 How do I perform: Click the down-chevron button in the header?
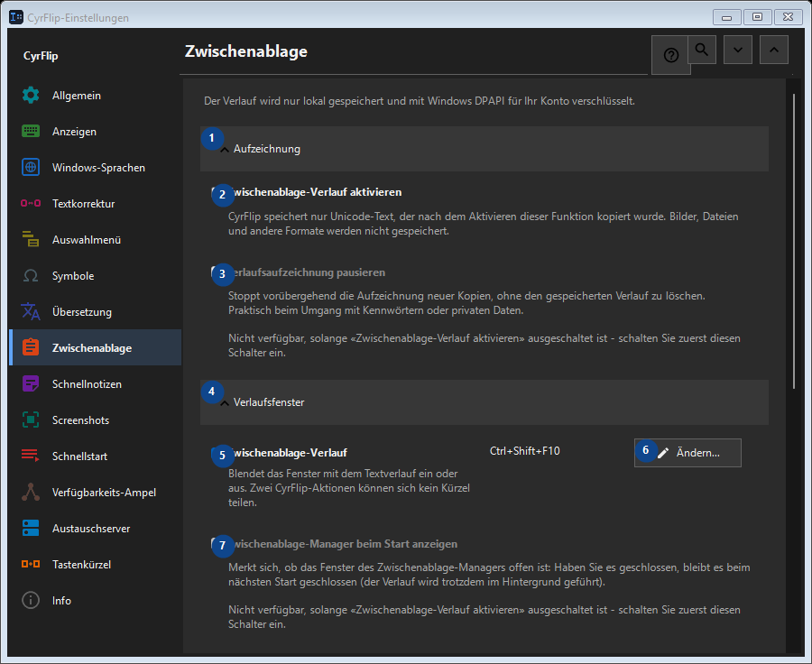738,50
